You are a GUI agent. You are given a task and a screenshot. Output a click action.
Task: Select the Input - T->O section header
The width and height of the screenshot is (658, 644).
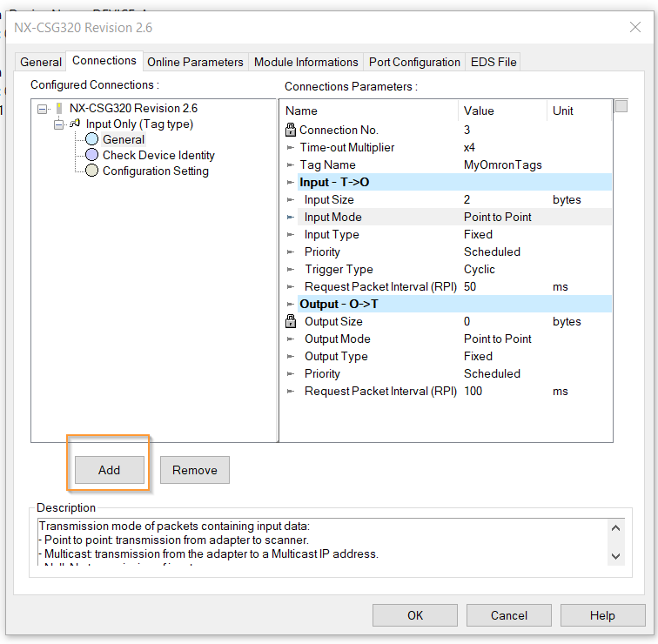pyautogui.click(x=454, y=182)
